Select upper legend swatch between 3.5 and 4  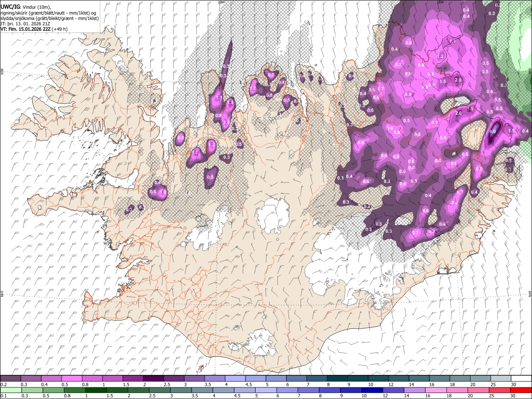tap(214, 378)
